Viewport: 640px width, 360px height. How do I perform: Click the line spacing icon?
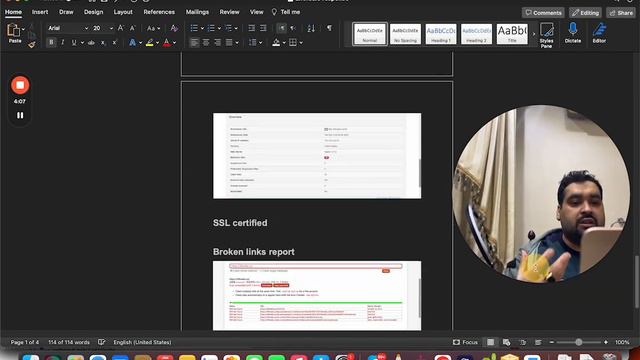[253, 42]
